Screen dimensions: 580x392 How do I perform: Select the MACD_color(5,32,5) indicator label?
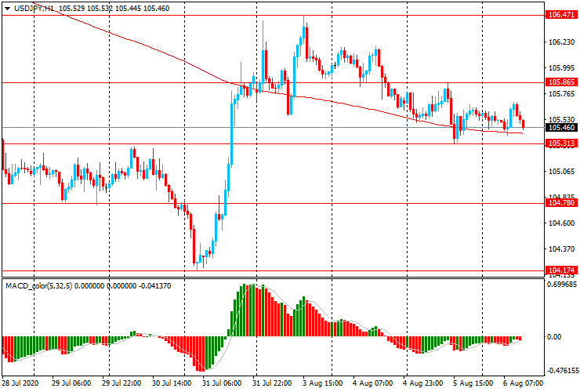point(39,285)
